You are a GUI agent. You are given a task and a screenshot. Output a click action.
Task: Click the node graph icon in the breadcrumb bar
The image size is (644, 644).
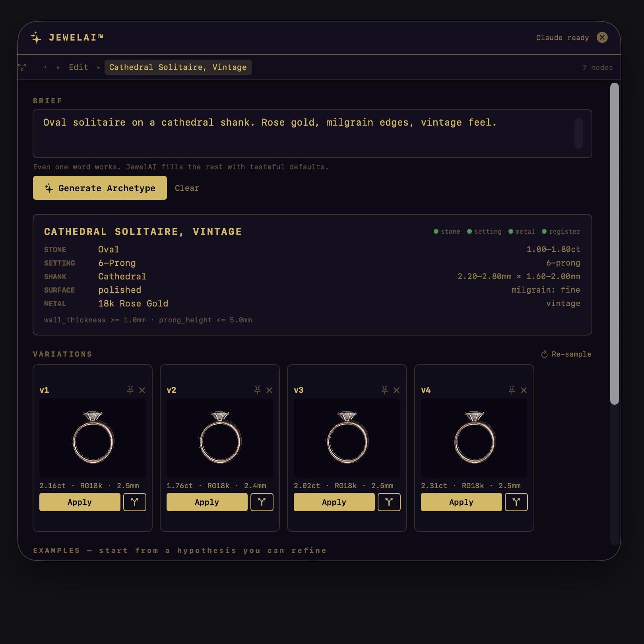point(22,67)
